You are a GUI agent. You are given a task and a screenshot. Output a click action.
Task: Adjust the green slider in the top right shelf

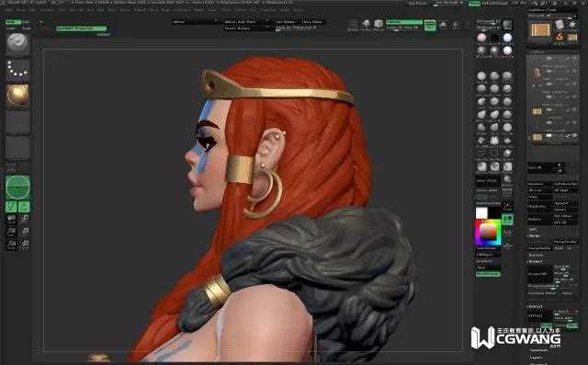pos(404,22)
